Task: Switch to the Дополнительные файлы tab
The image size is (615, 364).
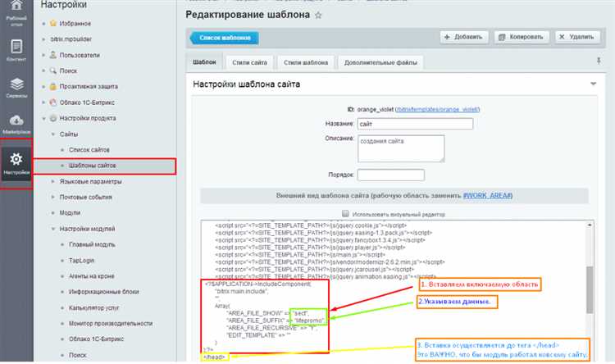Action: (380, 62)
